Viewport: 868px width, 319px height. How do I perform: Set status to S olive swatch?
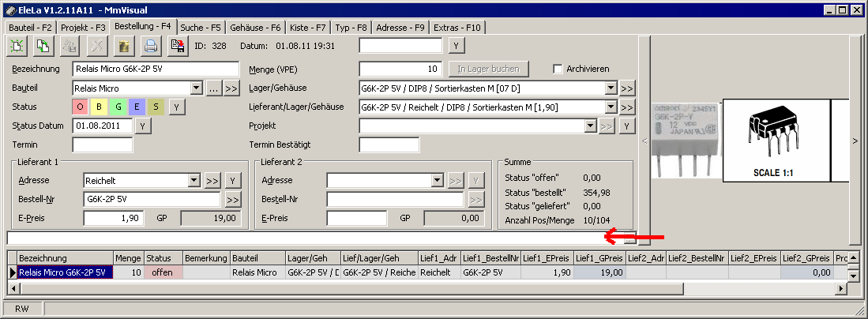(156, 107)
